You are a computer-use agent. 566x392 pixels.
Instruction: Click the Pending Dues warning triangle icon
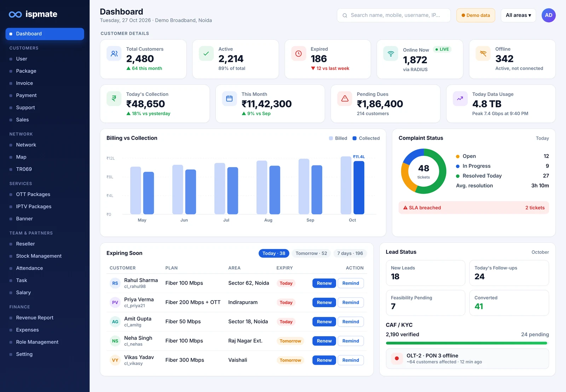[x=345, y=99]
